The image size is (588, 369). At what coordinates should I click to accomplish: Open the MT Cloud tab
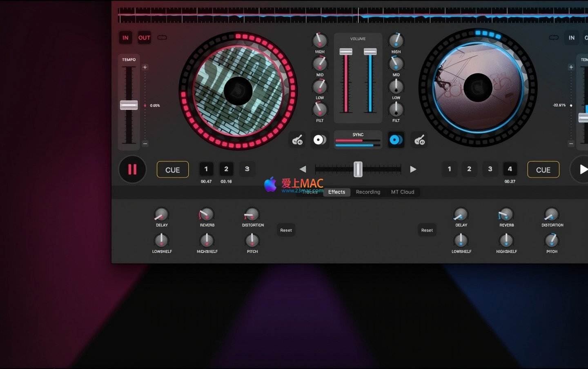click(x=402, y=192)
